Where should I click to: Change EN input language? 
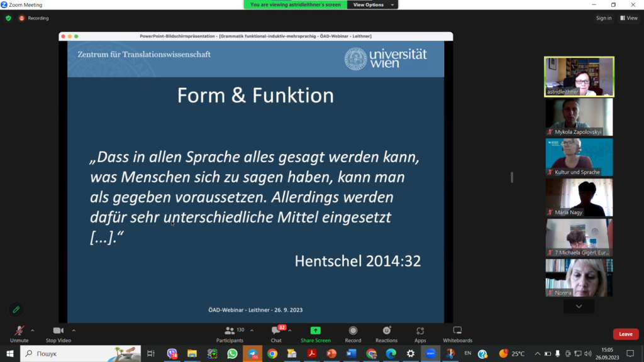pyautogui.click(x=468, y=353)
